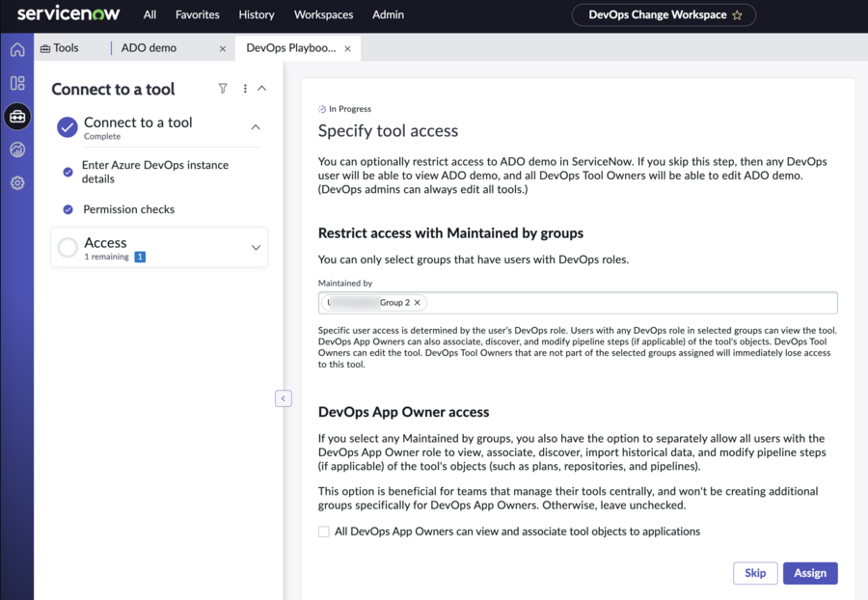This screenshot has height=600, width=868.
Task: Click the Connect to a tool complete checkmark
Action: pos(68,127)
